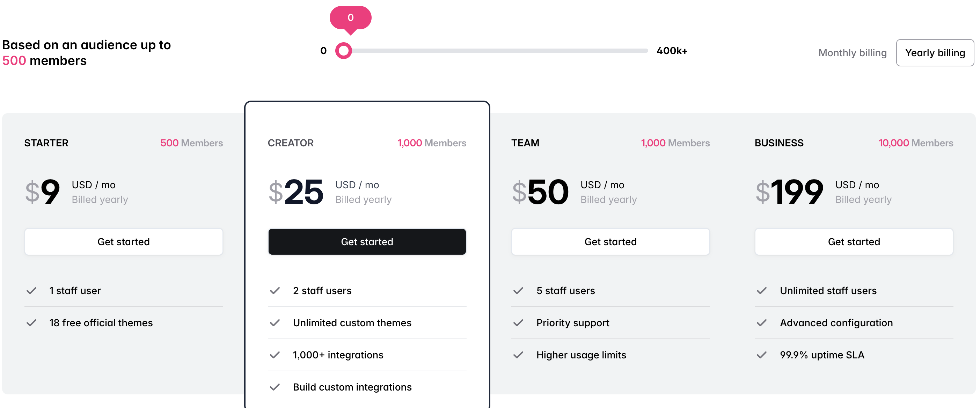Click checkmark beside 1 staff user
The image size is (980, 408).
(x=31, y=291)
